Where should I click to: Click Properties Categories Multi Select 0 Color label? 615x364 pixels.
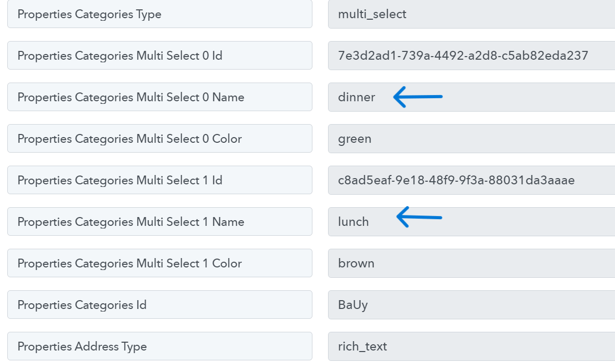tap(160, 138)
